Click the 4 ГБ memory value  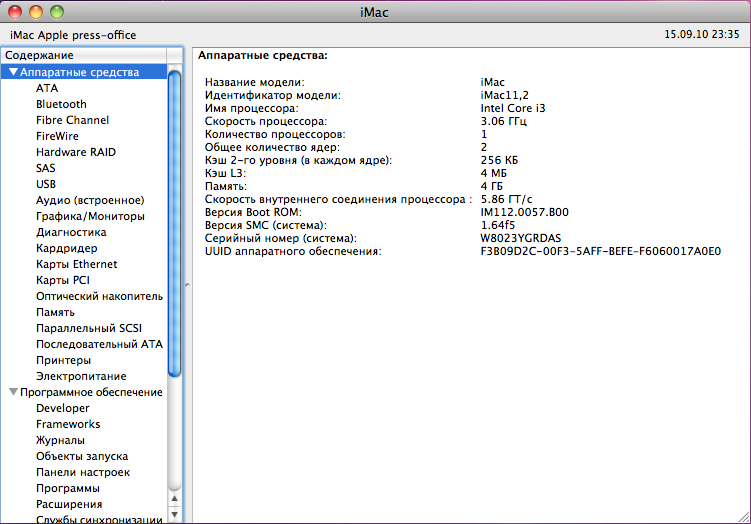(491, 186)
